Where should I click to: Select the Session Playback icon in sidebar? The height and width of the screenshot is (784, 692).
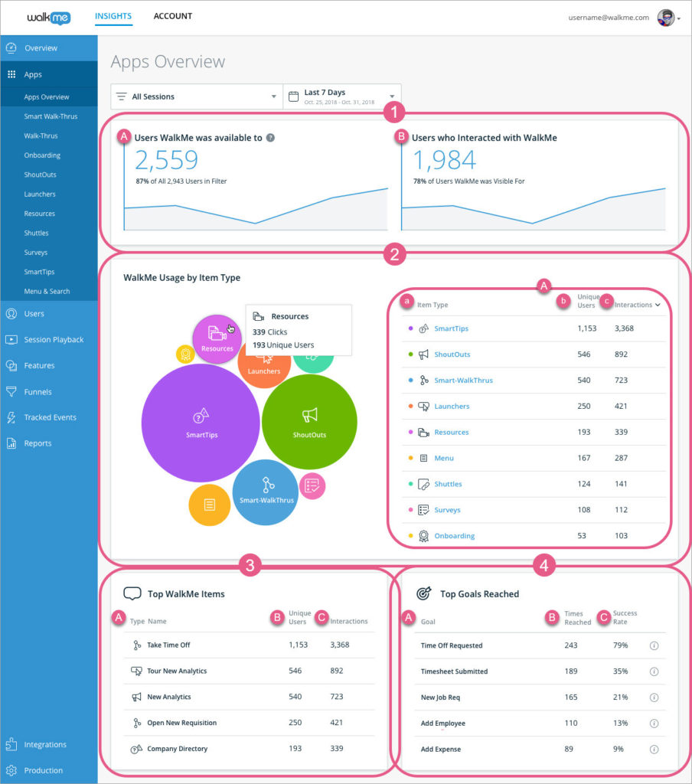click(x=11, y=339)
